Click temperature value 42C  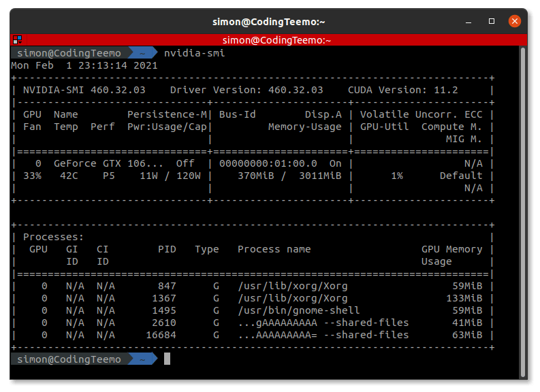click(69, 176)
